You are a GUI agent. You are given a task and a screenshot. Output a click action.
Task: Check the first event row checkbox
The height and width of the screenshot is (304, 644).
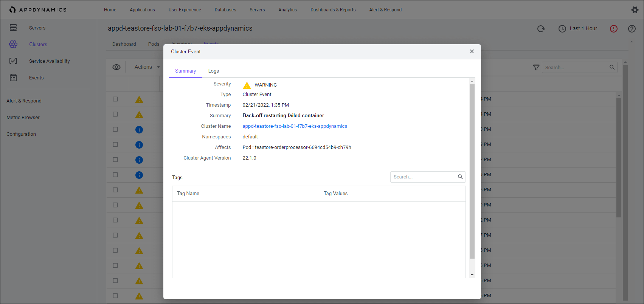coord(115,99)
